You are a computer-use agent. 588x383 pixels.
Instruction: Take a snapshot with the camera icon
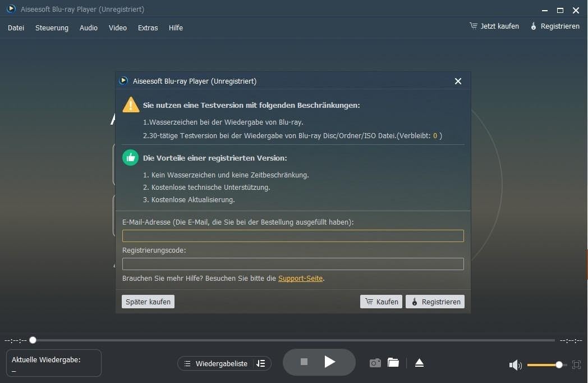pos(375,363)
